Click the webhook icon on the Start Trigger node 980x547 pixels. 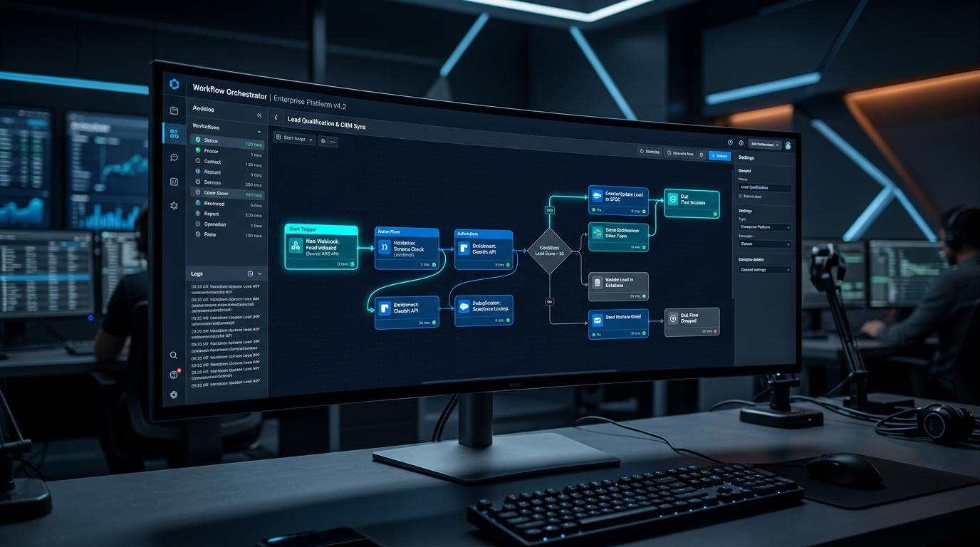(x=296, y=246)
